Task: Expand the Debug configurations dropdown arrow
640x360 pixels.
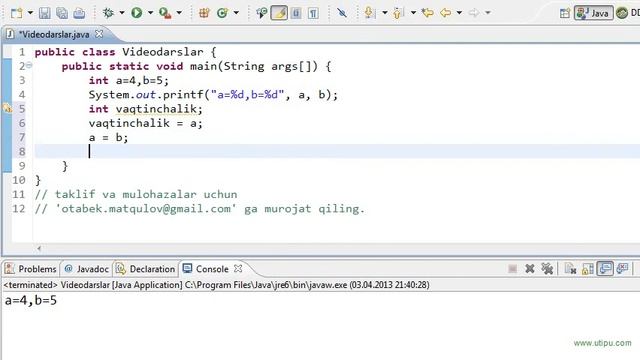Action: (122, 13)
